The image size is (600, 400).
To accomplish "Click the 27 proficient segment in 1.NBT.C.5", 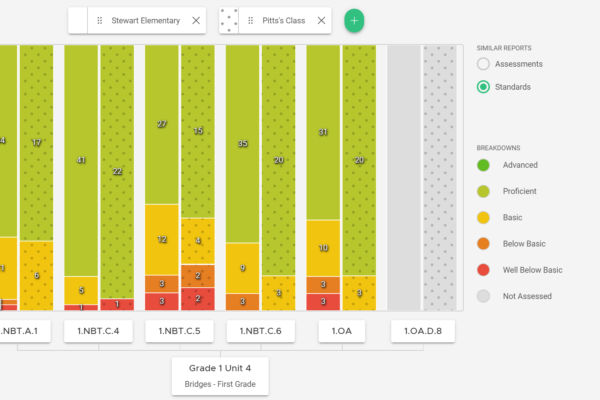I will [x=162, y=124].
